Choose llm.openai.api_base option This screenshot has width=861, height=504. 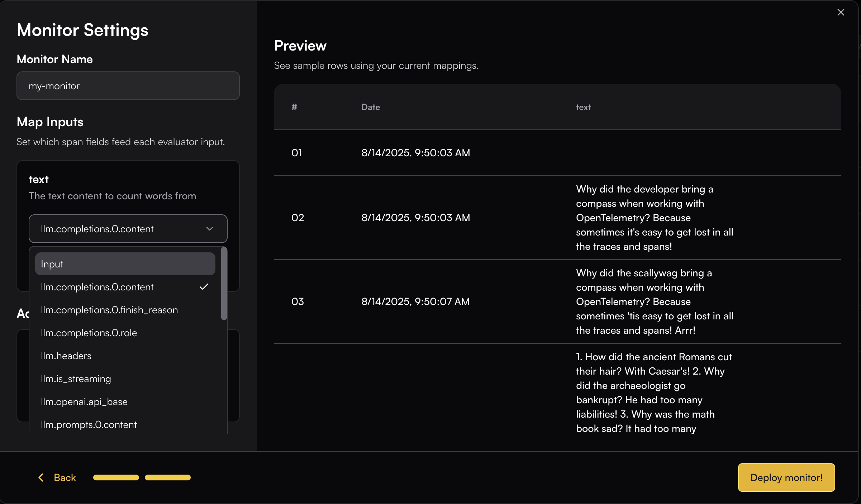84,402
